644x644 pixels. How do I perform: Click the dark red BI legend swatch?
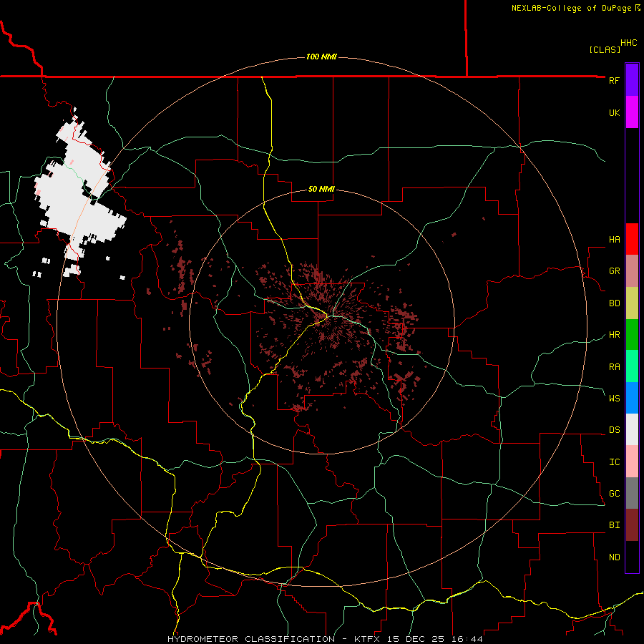[x=632, y=525]
